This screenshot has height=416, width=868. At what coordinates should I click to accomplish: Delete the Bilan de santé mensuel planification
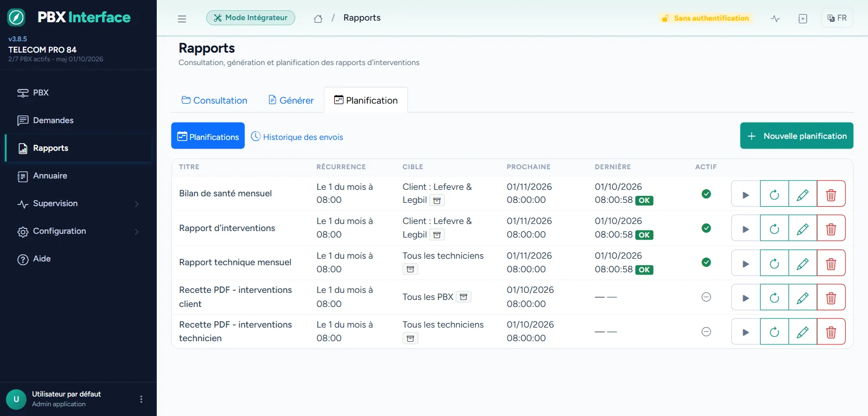tap(831, 194)
